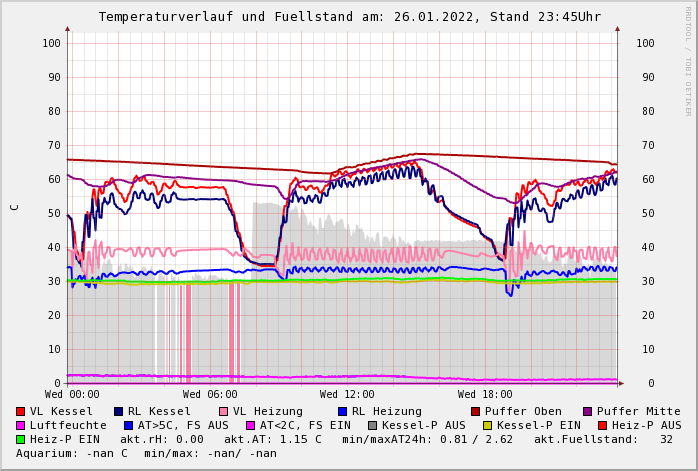Click the red VL Kessel legend swatch
The image size is (698, 471).
[x=21, y=411]
